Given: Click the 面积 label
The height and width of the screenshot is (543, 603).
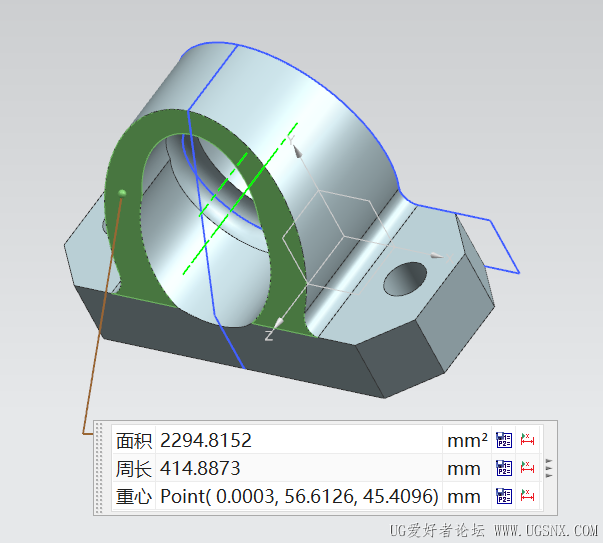Looking at the screenshot, I should [x=134, y=440].
